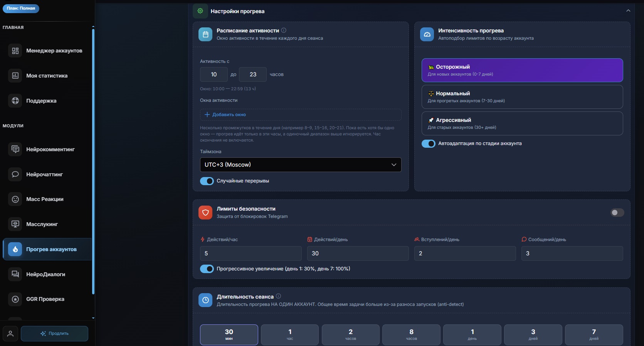Click the clock icon of Длительность сеанса
The height and width of the screenshot is (346, 644).
(x=205, y=300)
